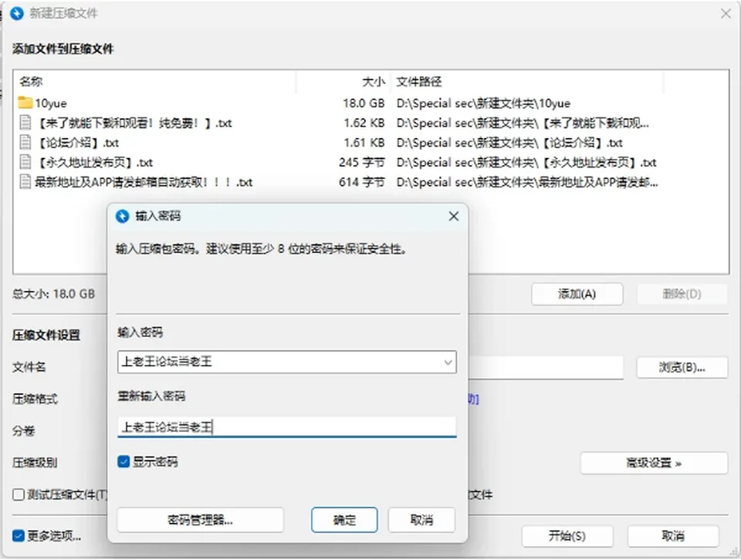Click the file icon beside 【来了就能下载和观看！纯免费！】.txt

click(x=25, y=123)
